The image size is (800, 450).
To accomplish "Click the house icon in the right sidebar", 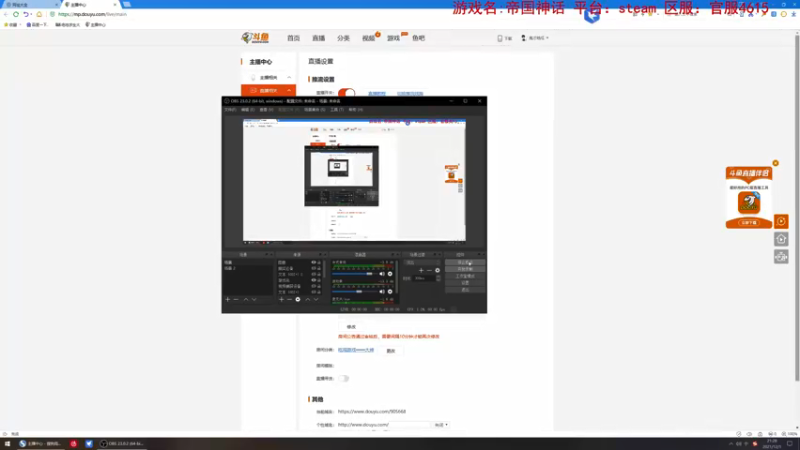I will [x=781, y=239].
